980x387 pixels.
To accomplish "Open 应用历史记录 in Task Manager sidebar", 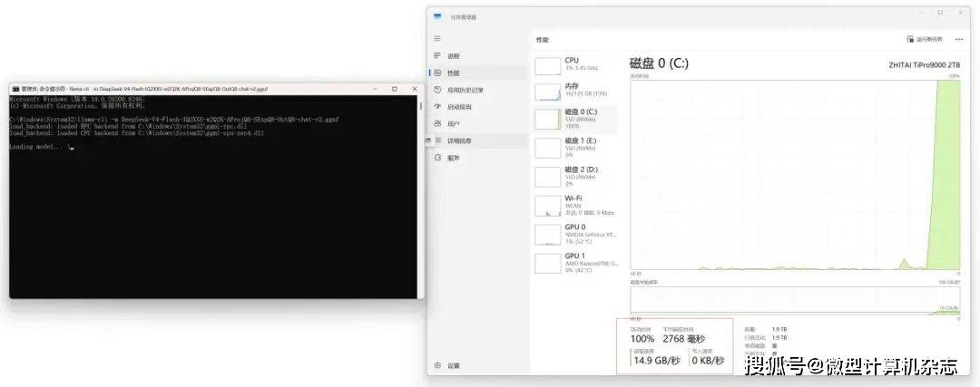I will 478,90.
